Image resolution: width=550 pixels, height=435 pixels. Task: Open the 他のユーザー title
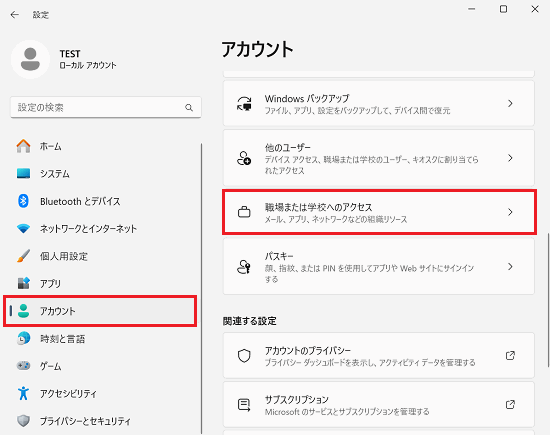coord(288,147)
